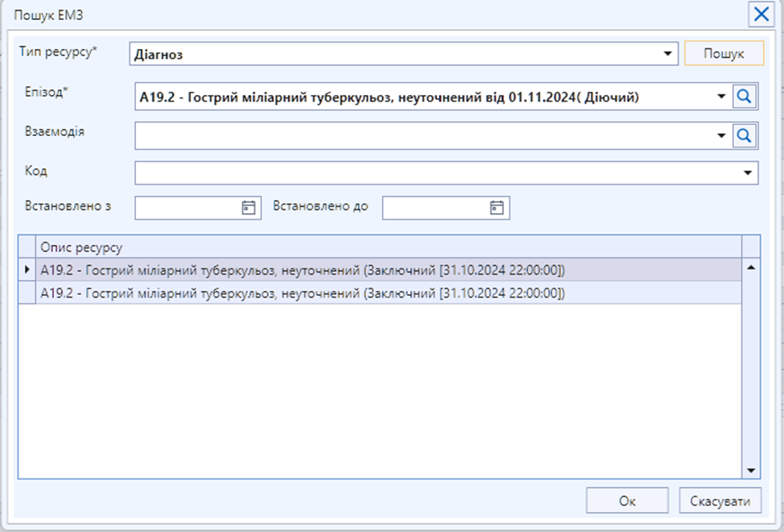Screen dimensions: 784x532
Task: Open calendar picker for Встановлено до
Action: coord(496,208)
